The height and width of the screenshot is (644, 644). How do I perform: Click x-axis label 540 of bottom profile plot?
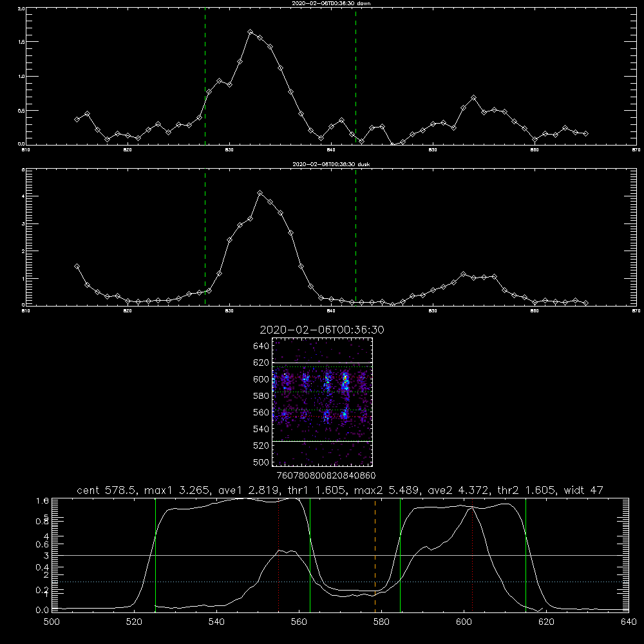point(216,622)
